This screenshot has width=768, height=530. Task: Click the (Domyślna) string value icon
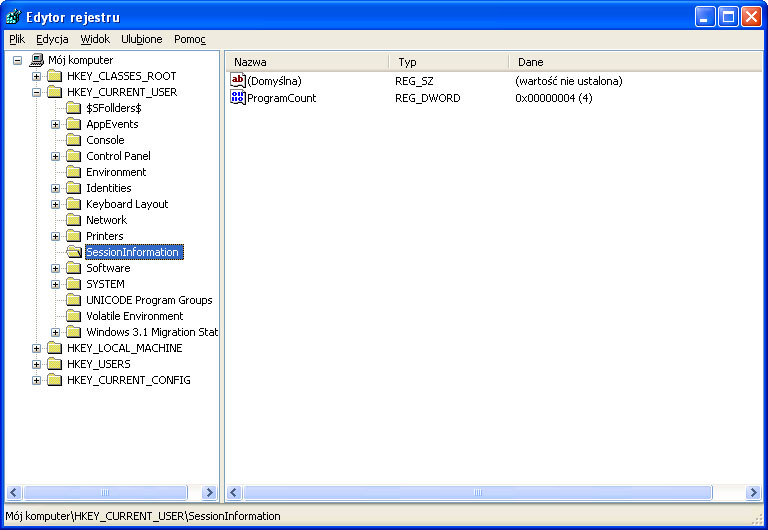[x=238, y=81]
